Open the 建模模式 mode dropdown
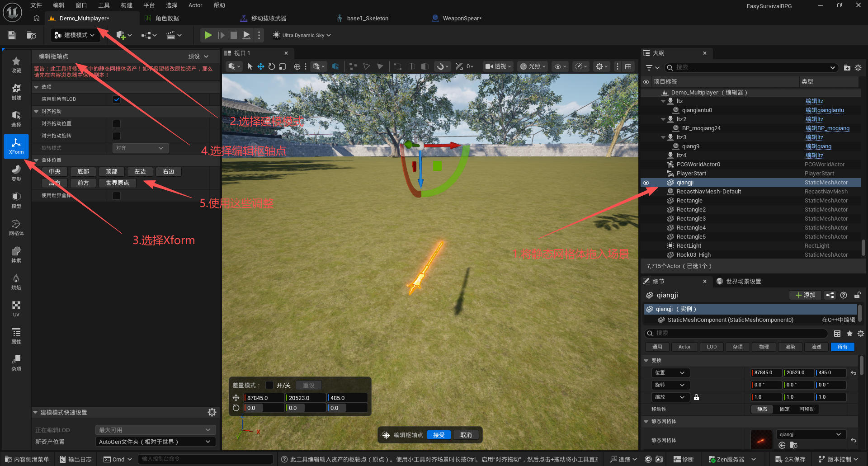This screenshot has width=868, height=466. point(75,35)
